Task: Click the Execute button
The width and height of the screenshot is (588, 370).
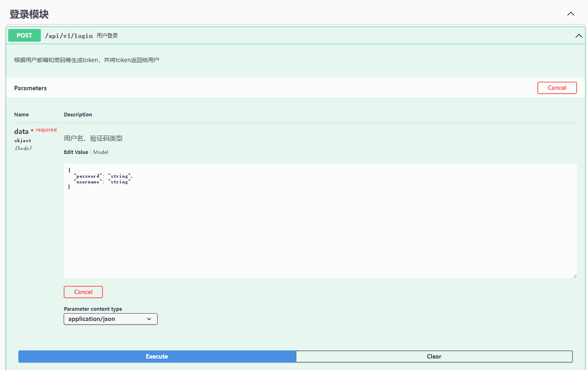Action: coord(157,357)
